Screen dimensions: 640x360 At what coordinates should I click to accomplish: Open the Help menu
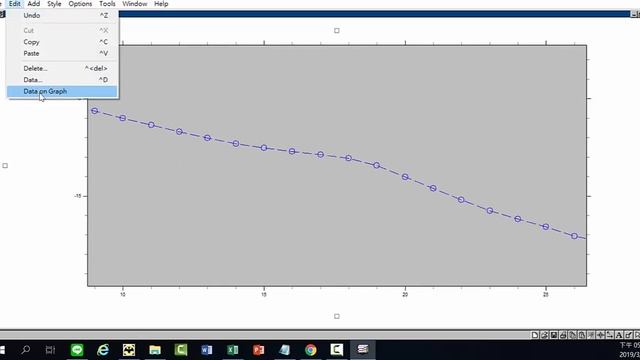click(x=161, y=4)
